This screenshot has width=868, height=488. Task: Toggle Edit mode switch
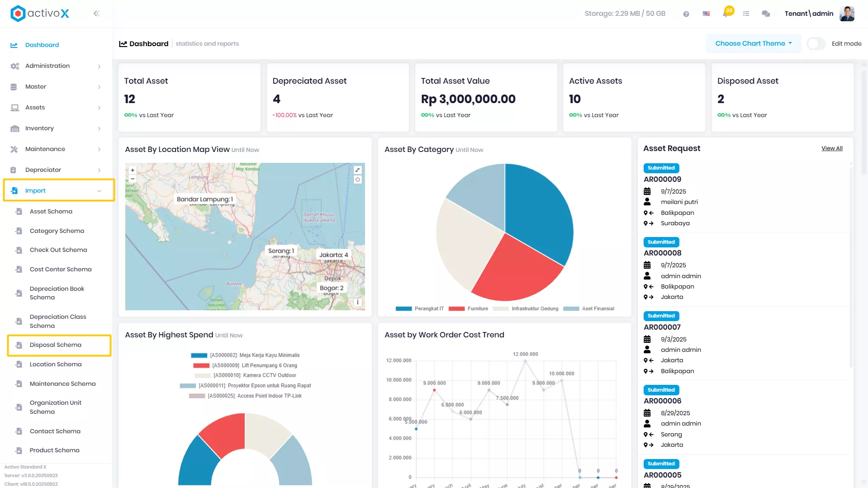[x=816, y=44]
